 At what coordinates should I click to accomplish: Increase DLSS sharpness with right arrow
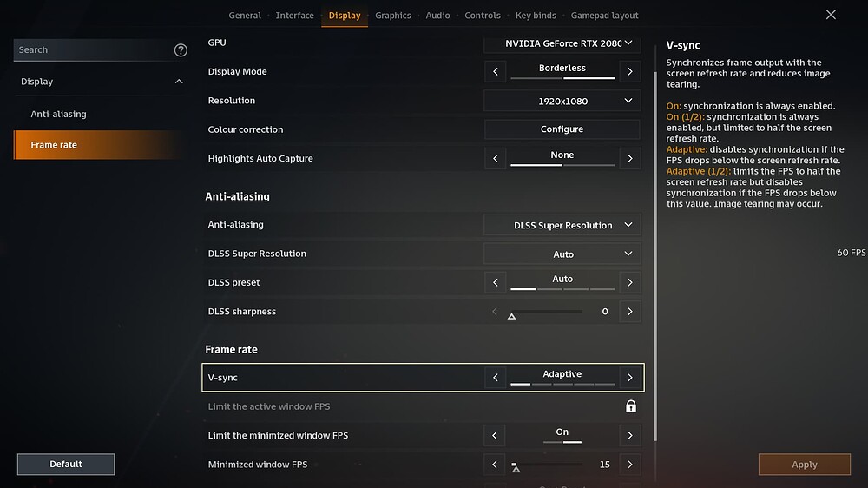pyautogui.click(x=629, y=312)
